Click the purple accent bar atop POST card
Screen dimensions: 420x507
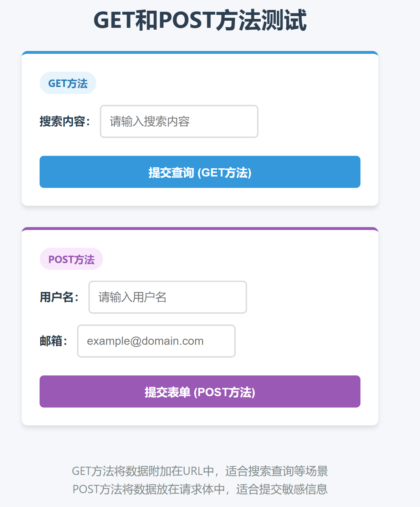coord(200,229)
